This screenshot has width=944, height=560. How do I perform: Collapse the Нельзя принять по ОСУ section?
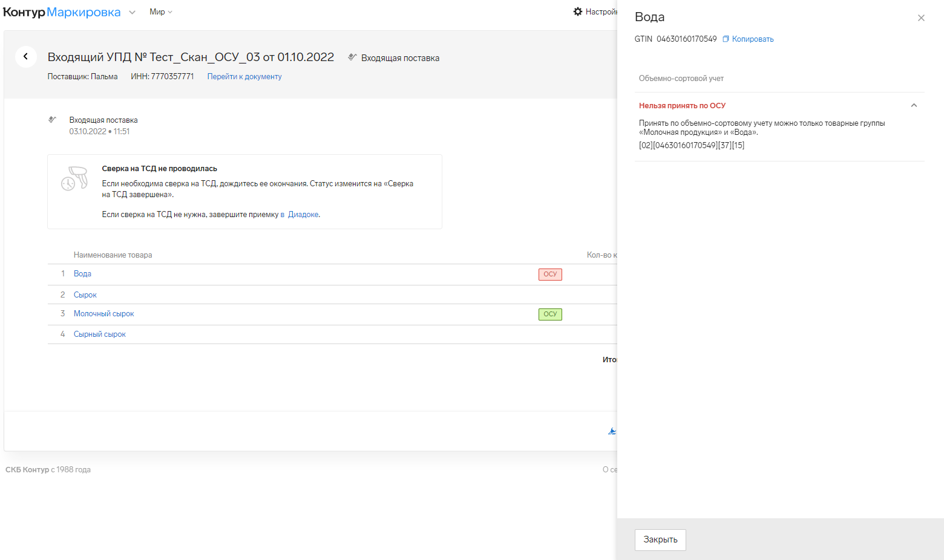tap(914, 106)
